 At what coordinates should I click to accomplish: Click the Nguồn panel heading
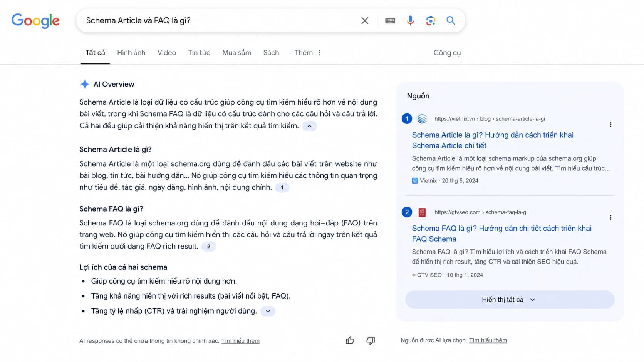[418, 96]
